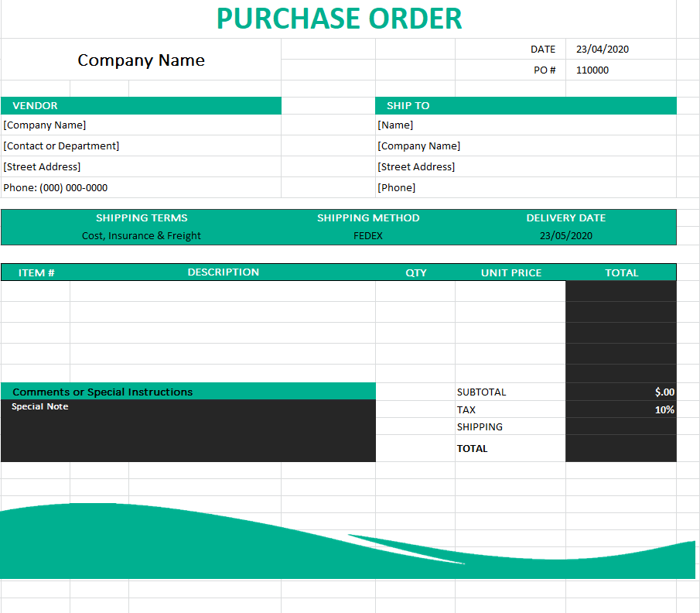
Task: Select the Phone: (000) 000-0000 cell
Action: (141, 187)
